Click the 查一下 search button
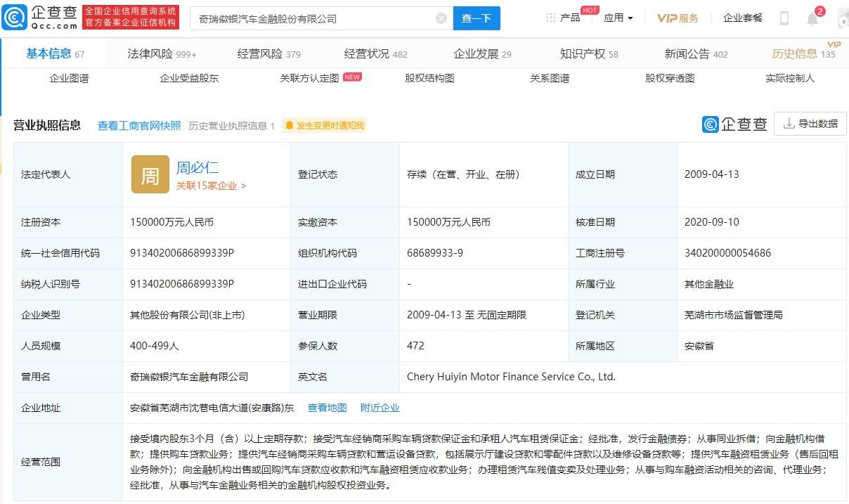Viewport: 849px width, 504px height. coord(477,18)
